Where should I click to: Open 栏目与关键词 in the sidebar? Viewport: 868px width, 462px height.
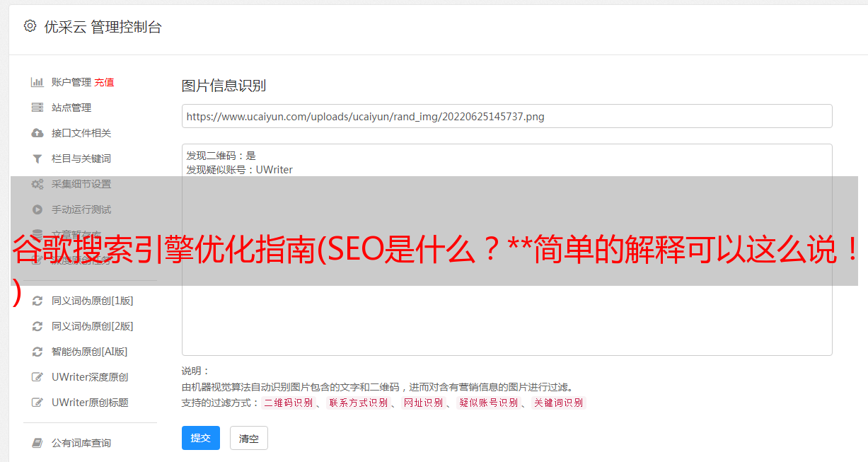click(81, 158)
